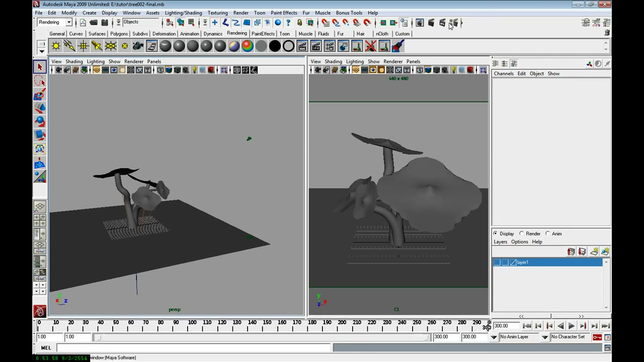Assign the black surface shader sphere

click(275, 46)
